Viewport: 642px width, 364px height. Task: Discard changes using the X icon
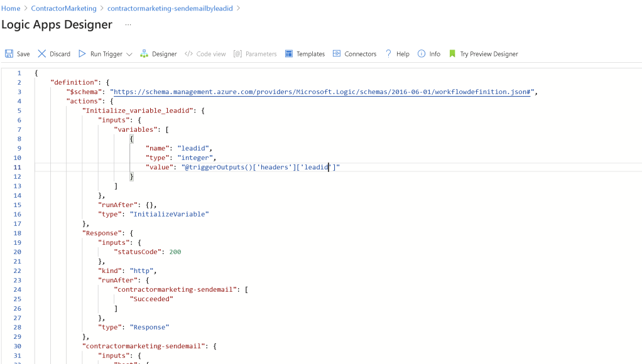(x=41, y=53)
